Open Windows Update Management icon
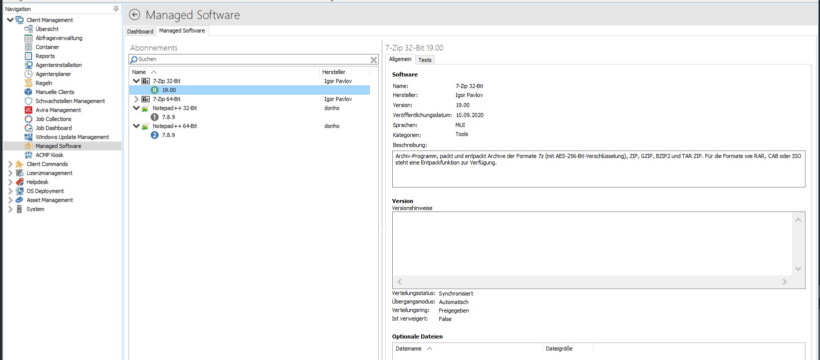 click(x=29, y=137)
